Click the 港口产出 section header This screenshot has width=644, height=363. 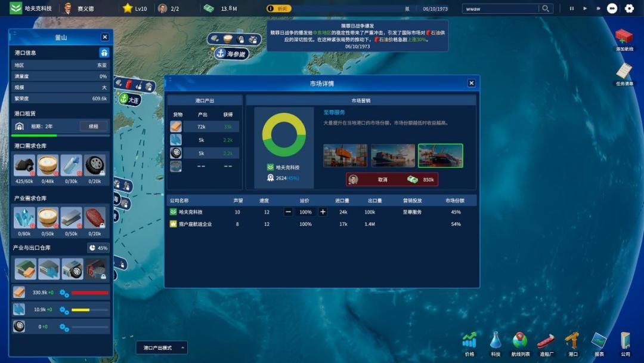(205, 100)
